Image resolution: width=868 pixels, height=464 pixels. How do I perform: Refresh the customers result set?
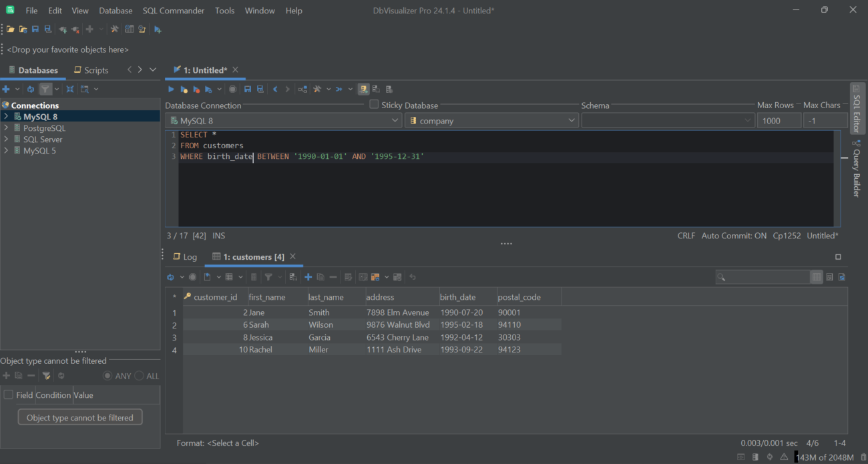click(x=171, y=276)
